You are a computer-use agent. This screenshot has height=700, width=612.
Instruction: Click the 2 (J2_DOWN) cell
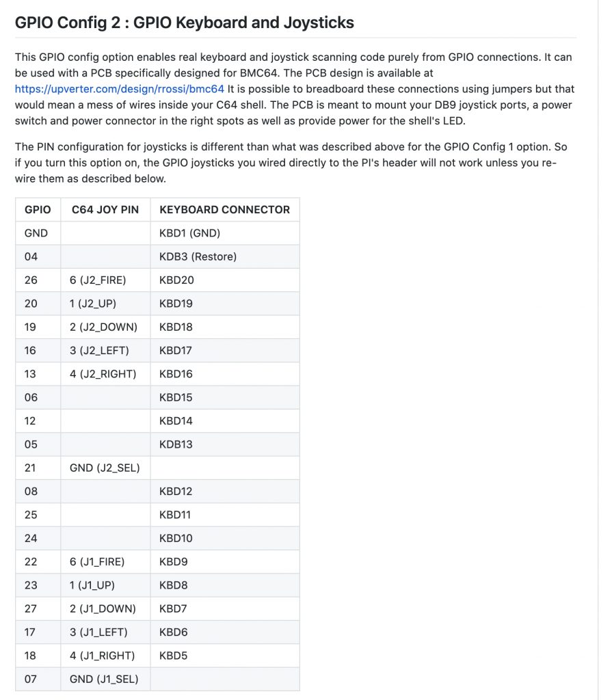pyautogui.click(x=105, y=327)
